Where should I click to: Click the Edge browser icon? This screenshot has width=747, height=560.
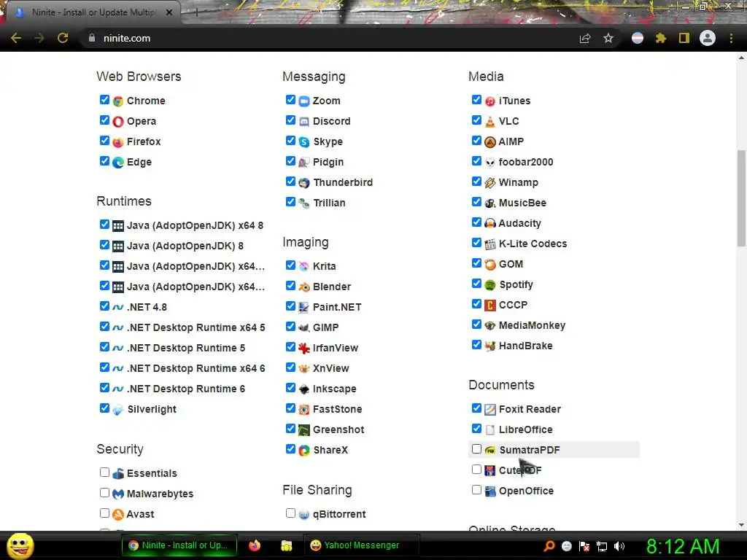118,163
